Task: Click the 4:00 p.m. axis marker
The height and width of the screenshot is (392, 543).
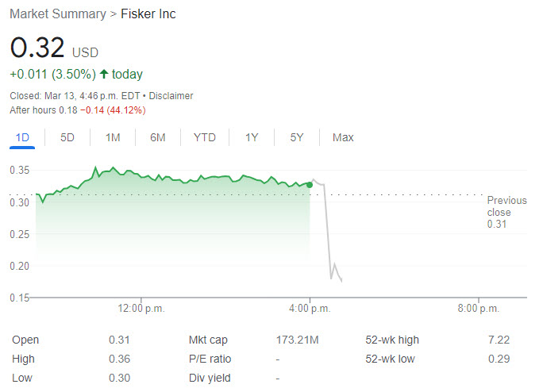Action: click(x=310, y=309)
